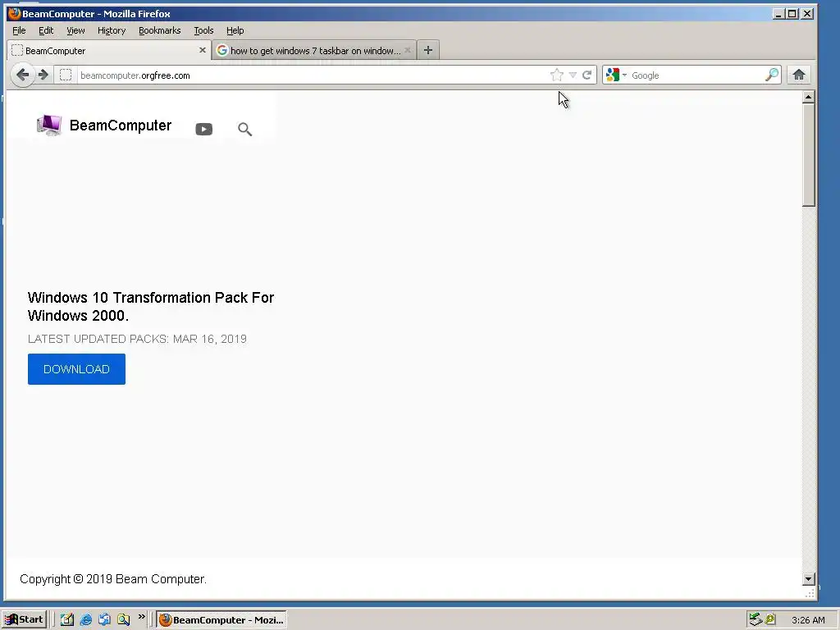Open the Help menu
Screen dimensions: 840x630
pos(235,30)
